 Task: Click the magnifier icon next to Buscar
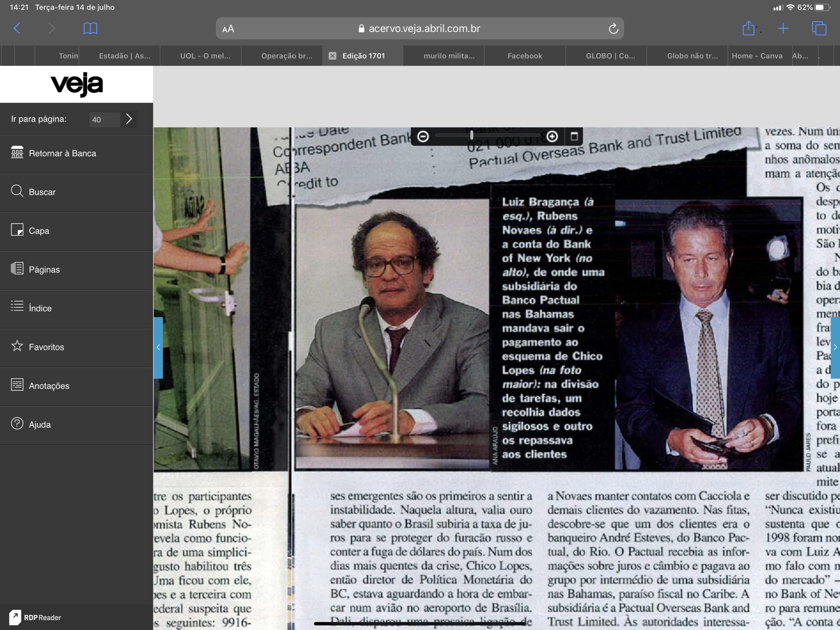point(17,191)
